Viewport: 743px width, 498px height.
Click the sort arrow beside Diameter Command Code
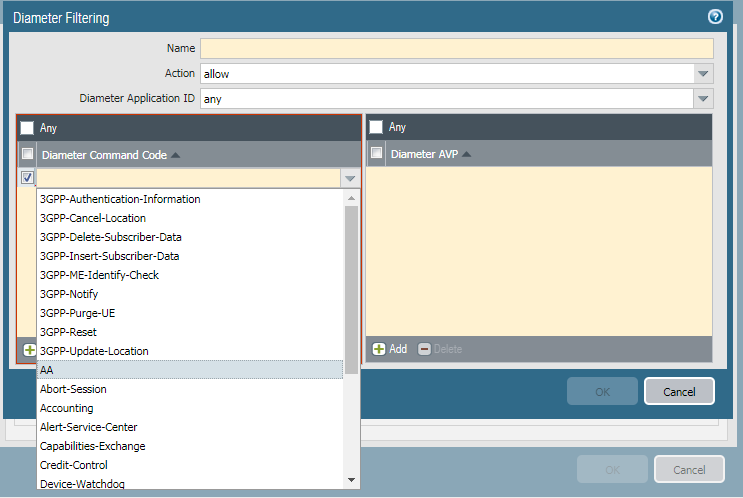coord(176,155)
